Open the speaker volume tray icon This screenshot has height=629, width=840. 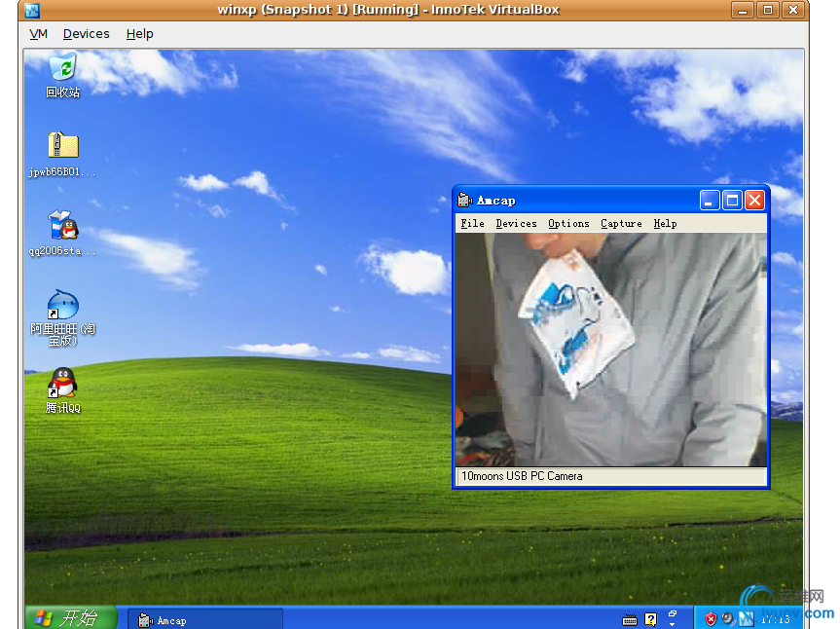coord(727,619)
